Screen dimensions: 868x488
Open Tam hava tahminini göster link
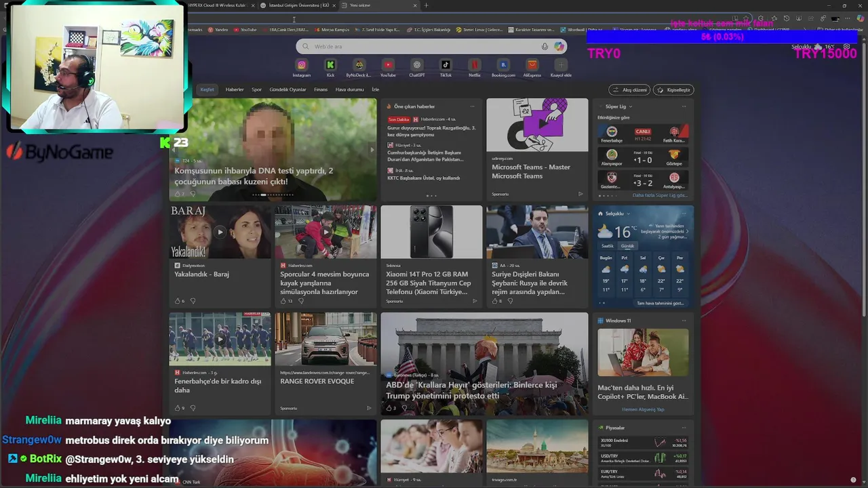pyautogui.click(x=660, y=303)
